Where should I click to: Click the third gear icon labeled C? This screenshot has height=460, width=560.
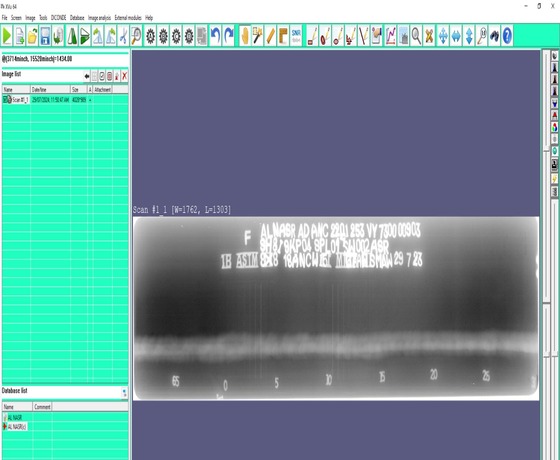[x=176, y=36]
